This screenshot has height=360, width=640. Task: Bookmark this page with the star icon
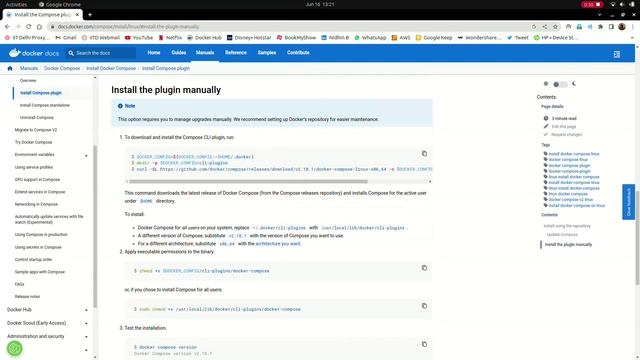tap(555, 27)
